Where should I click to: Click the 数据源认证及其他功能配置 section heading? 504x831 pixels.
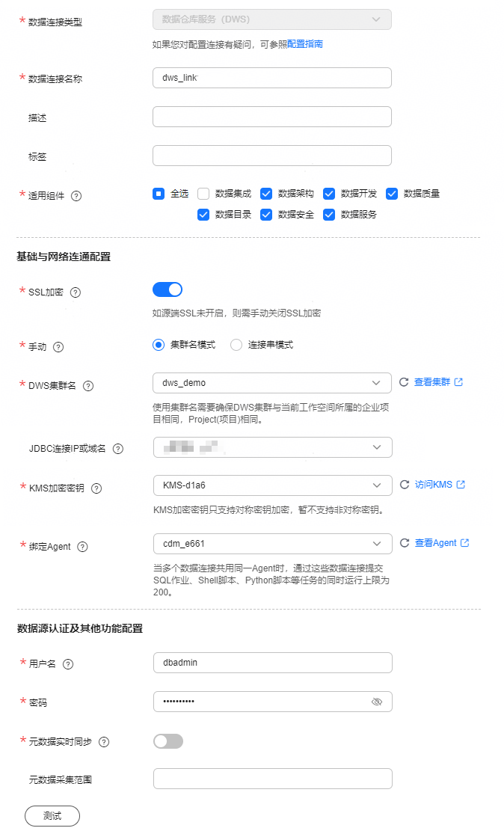coord(80,629)
